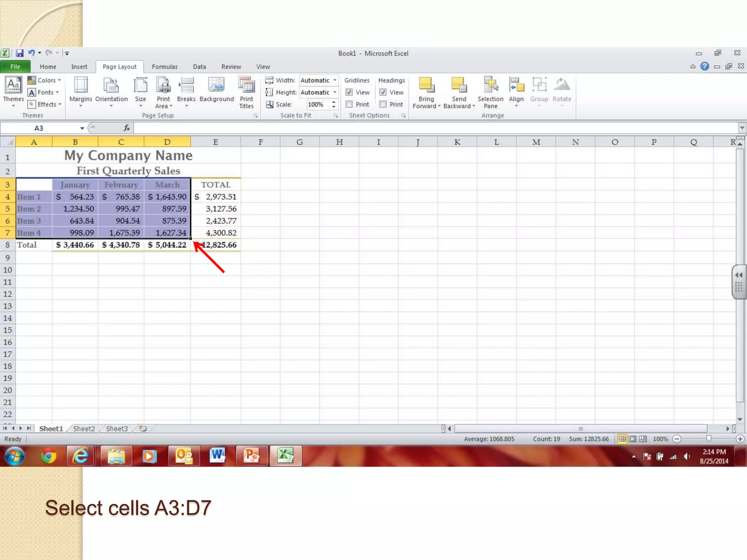Click Bring Forward in Arrange group
The width and height of the screenshot is (747, 560).
426,93
